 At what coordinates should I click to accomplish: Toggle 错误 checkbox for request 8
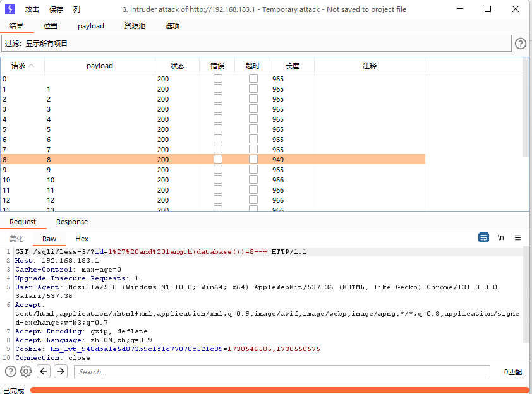tap(218, 159)
